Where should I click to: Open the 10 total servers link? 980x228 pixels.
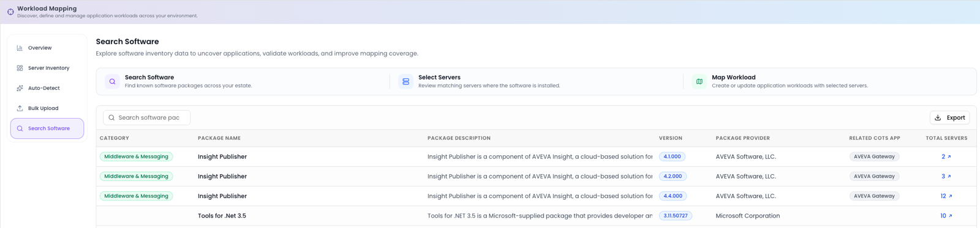[x=946, y=216]
